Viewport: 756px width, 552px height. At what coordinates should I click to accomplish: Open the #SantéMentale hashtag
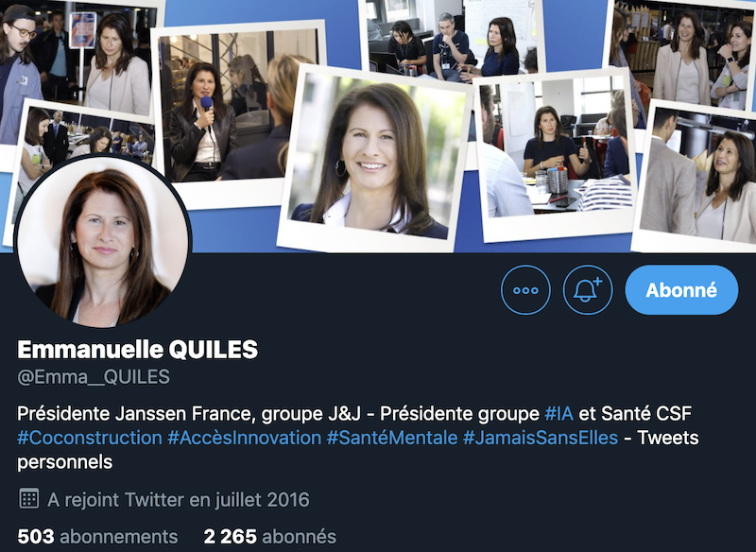pos(392,438)
